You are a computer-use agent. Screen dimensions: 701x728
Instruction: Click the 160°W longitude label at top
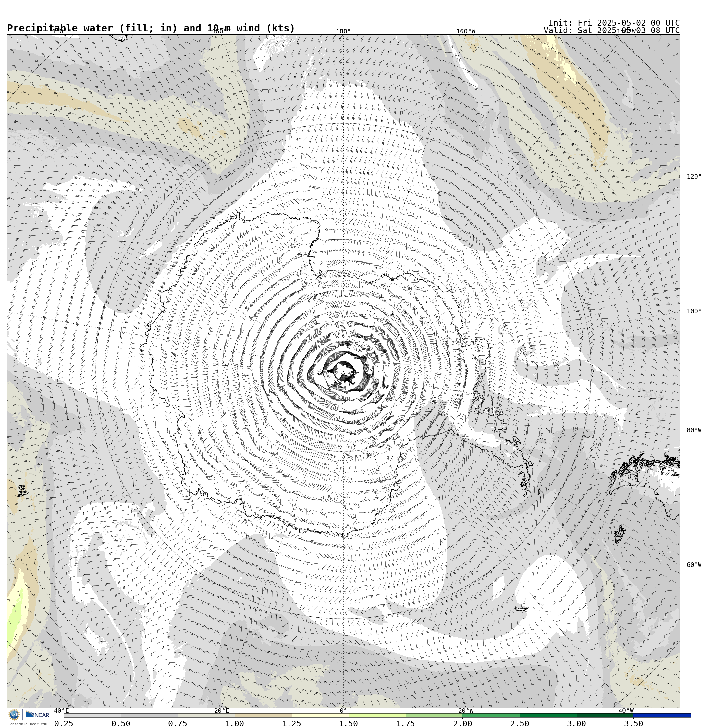(x=466, y=31)
